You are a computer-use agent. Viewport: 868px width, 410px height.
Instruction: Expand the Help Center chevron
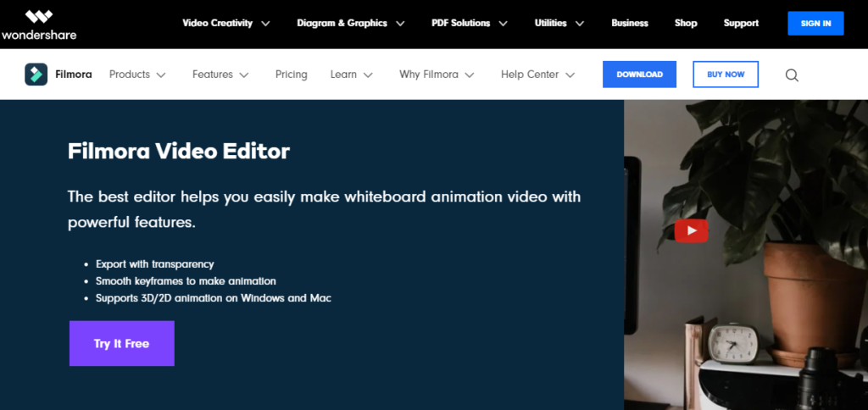click(570, 75)
